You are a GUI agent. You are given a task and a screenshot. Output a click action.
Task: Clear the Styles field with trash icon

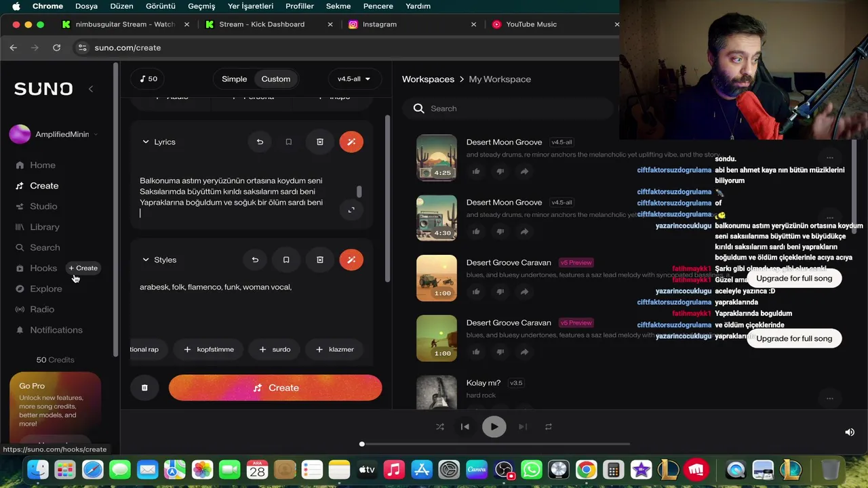pos(320,260)
